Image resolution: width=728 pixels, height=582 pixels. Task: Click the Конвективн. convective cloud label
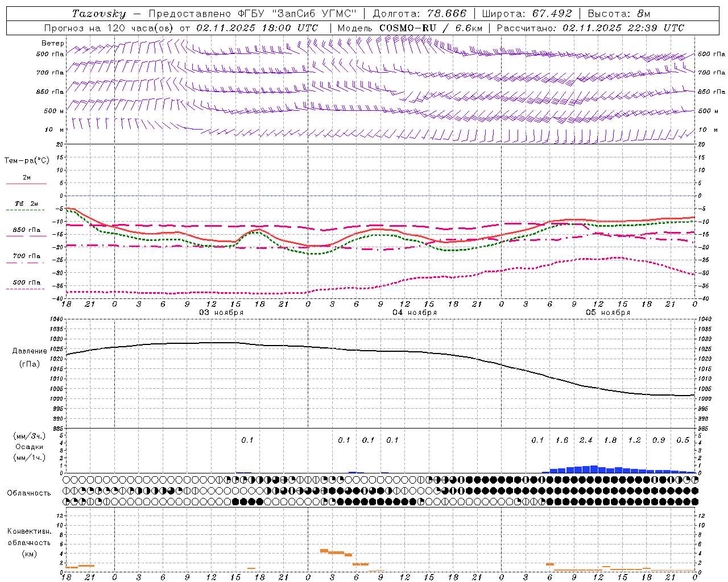tap(30, 531)
